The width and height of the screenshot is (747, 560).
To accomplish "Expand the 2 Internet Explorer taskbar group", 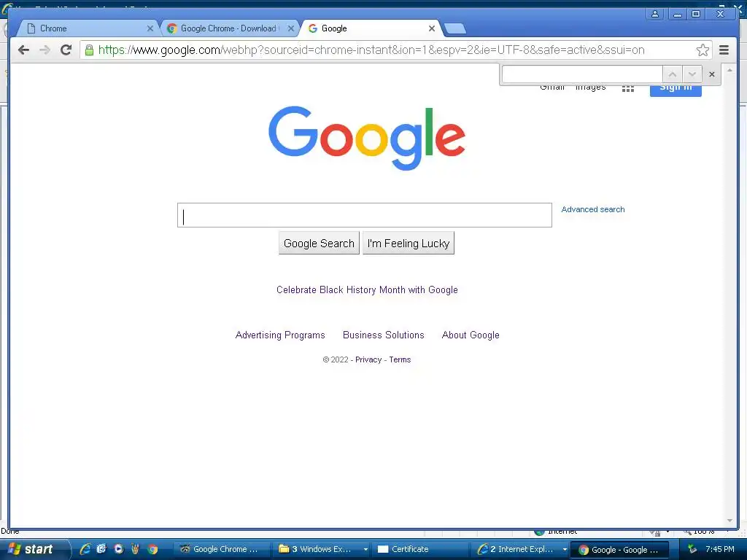I will (x=521, y=550).
